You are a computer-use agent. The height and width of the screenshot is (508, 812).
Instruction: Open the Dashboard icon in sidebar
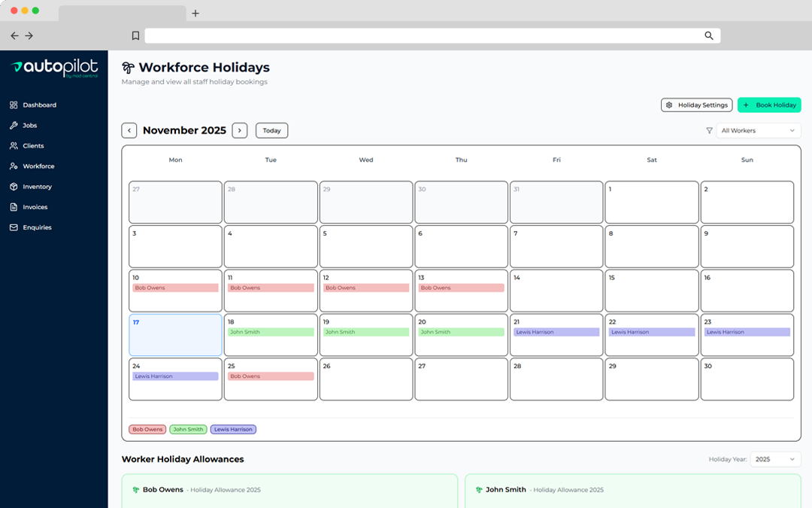[x=12, y=105]
